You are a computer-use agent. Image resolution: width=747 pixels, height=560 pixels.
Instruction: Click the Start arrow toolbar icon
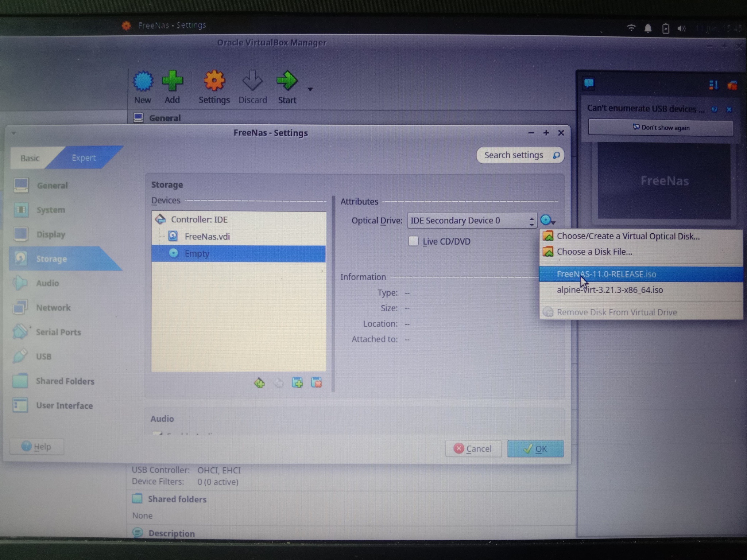[287, 87]
